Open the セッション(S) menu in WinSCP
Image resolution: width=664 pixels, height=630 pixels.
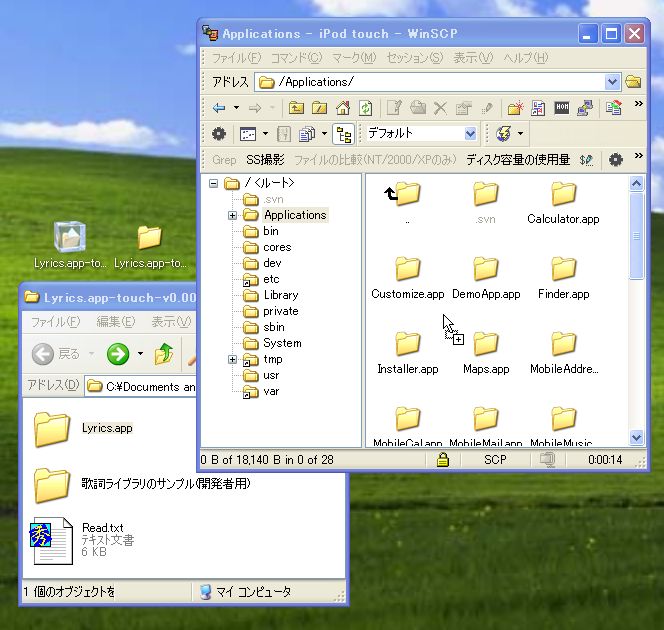pos(415,58)
